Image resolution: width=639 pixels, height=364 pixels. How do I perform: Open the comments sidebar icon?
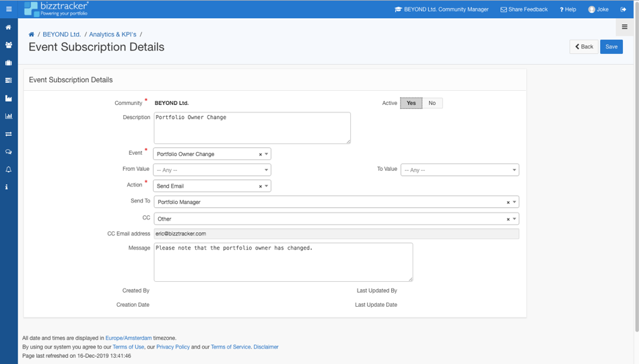tap(8, 151)
